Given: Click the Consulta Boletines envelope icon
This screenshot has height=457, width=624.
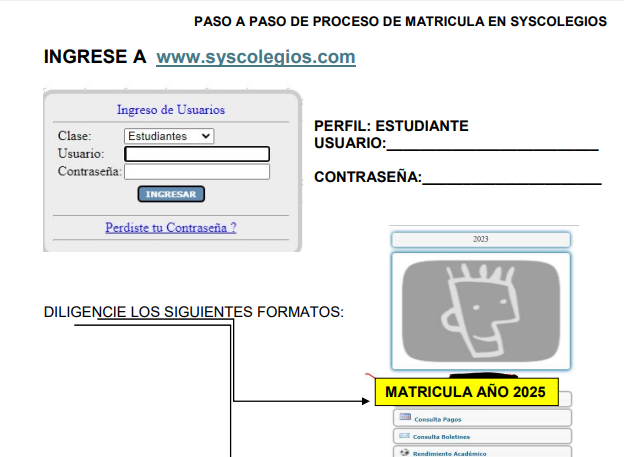Looking at the screenshot, I should tap(405, 437).
